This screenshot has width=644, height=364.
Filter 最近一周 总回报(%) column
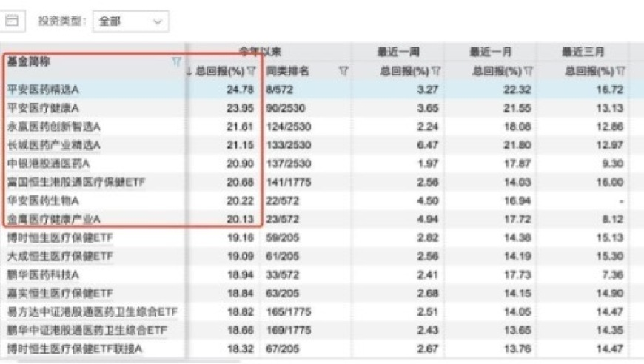click(x=436, y=72)
